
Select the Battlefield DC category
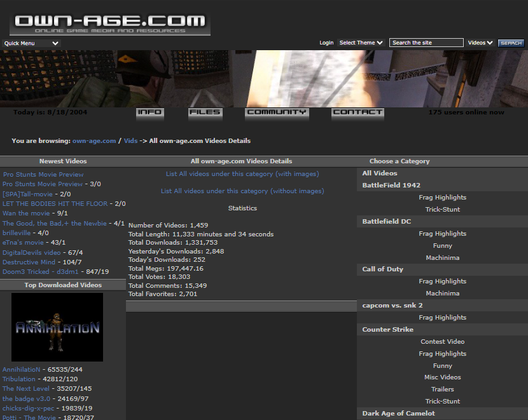(x=387, y=222)
